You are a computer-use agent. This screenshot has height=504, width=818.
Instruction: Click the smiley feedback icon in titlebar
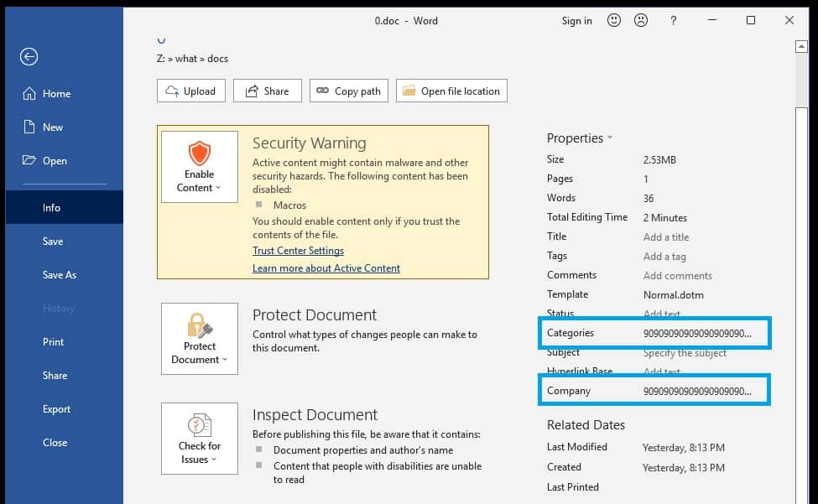(x=614, y=20)
